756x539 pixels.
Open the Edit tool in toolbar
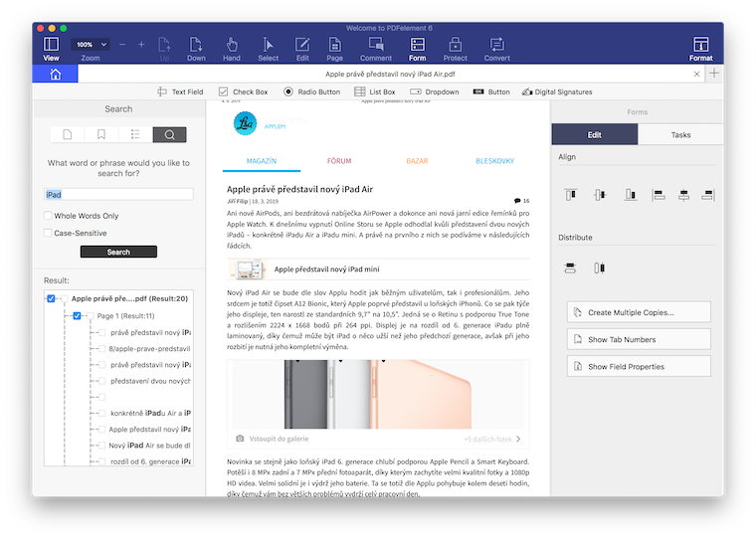click(302, 49)
